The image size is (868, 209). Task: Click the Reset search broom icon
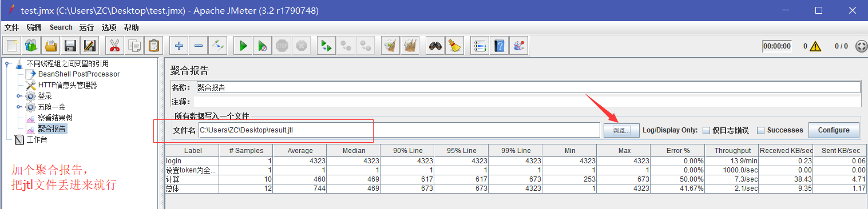tap(455, 46)
